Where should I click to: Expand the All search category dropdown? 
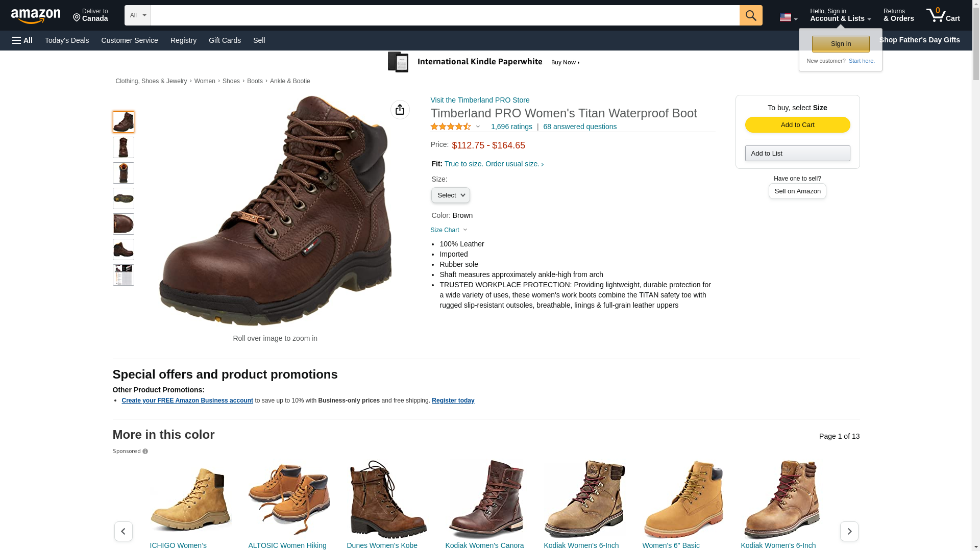pos(137,15)
